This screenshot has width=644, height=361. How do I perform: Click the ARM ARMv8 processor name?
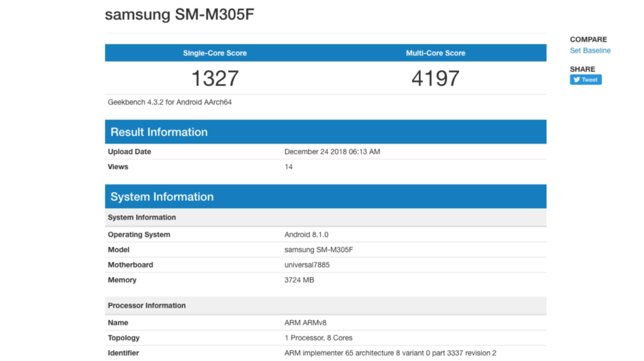click(305, 323)
